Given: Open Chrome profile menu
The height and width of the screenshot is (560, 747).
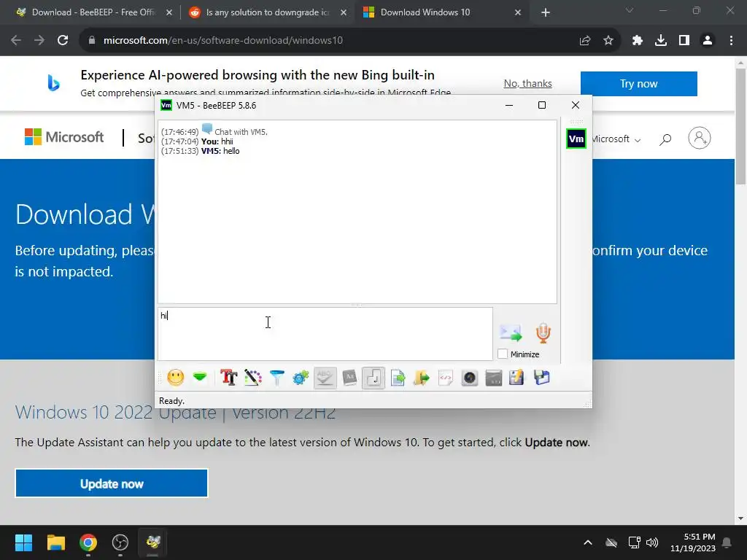Looking at the screenshot, I should [x=708, y=41].
